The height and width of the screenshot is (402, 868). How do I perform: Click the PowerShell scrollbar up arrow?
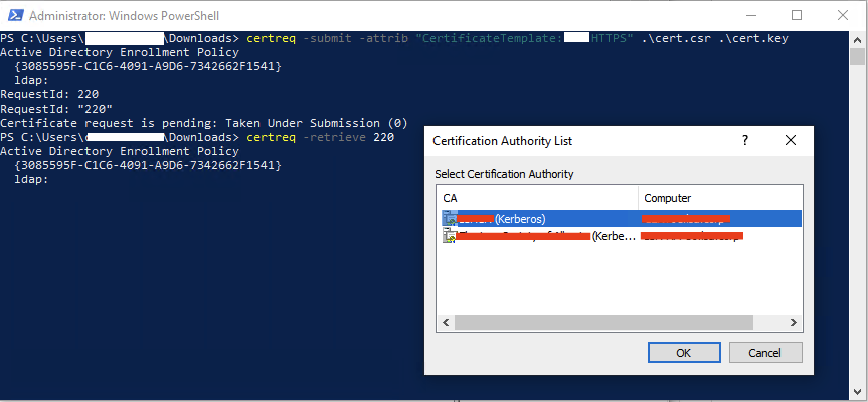point(857,40)
